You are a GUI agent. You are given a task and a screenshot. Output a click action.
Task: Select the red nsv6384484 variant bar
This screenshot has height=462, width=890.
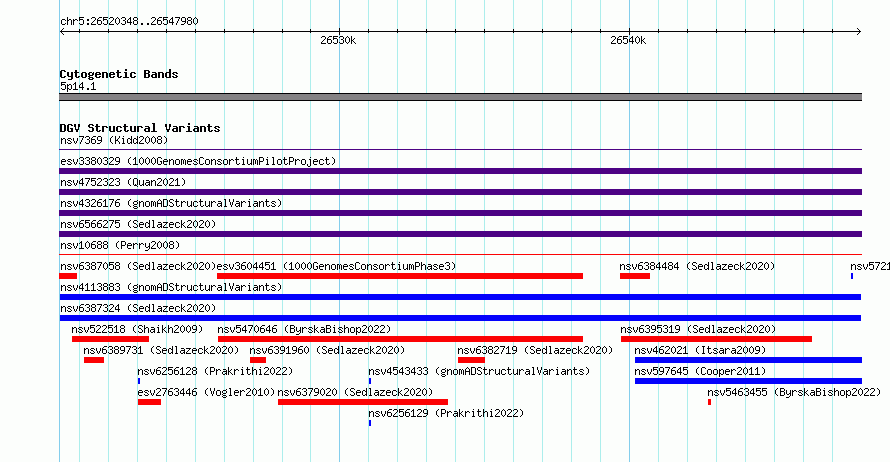coord(635,276)
